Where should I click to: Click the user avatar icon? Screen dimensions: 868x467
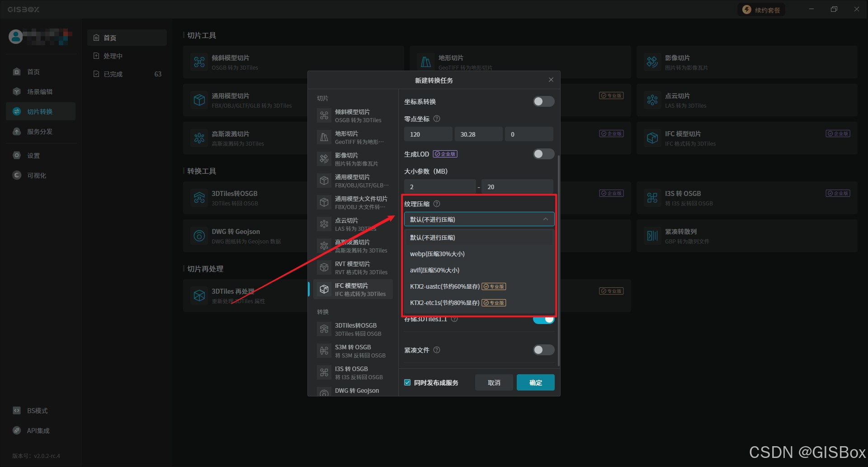16,37
